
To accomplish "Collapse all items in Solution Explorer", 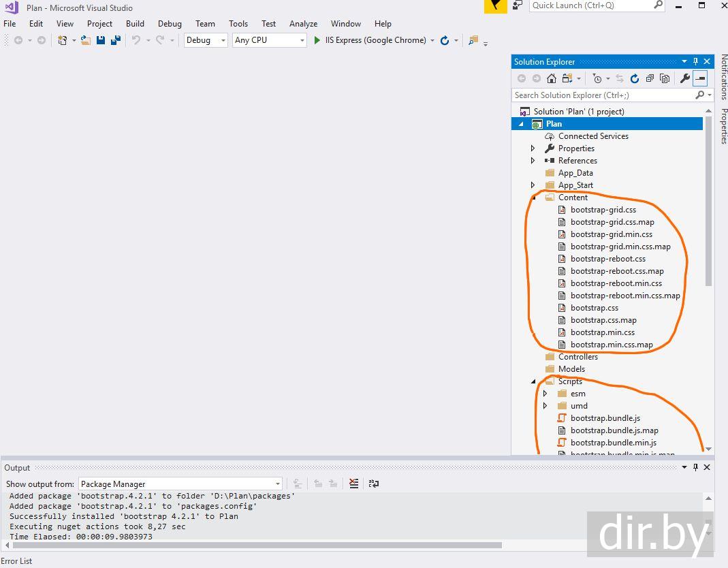I will point(650,78).
